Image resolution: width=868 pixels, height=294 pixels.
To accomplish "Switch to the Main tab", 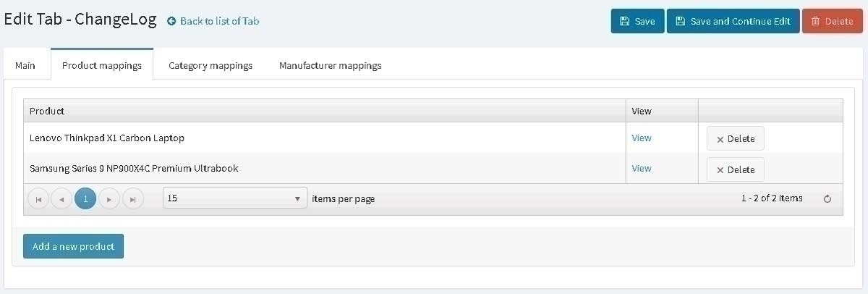I will (25, 65).
